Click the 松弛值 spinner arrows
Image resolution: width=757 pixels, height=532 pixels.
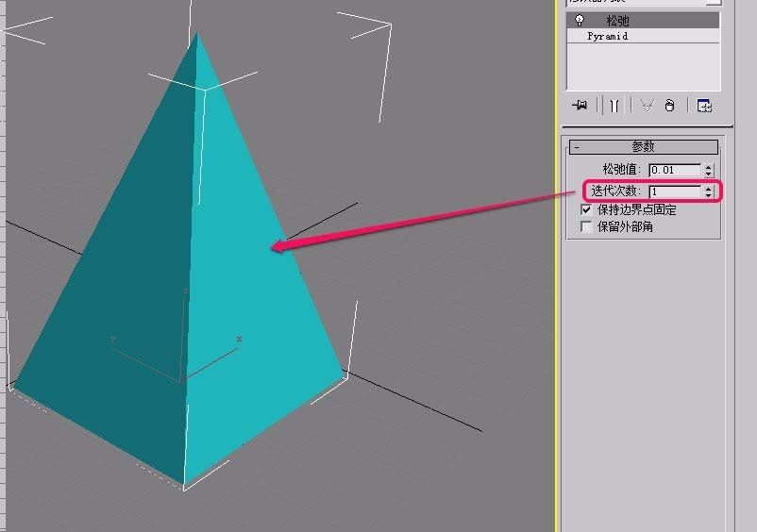(708, 170)
